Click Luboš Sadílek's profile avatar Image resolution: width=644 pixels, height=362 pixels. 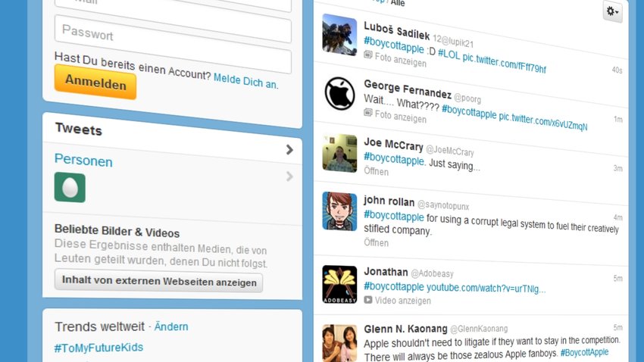point(339,35)
